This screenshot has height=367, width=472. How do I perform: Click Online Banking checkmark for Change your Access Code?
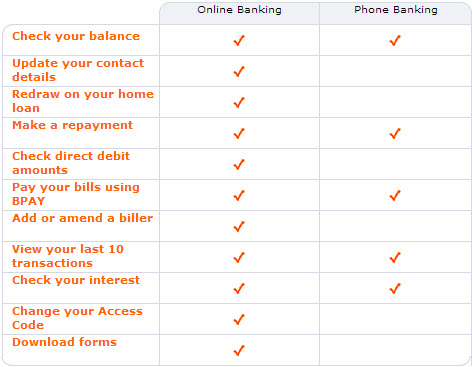coord(239,319)
